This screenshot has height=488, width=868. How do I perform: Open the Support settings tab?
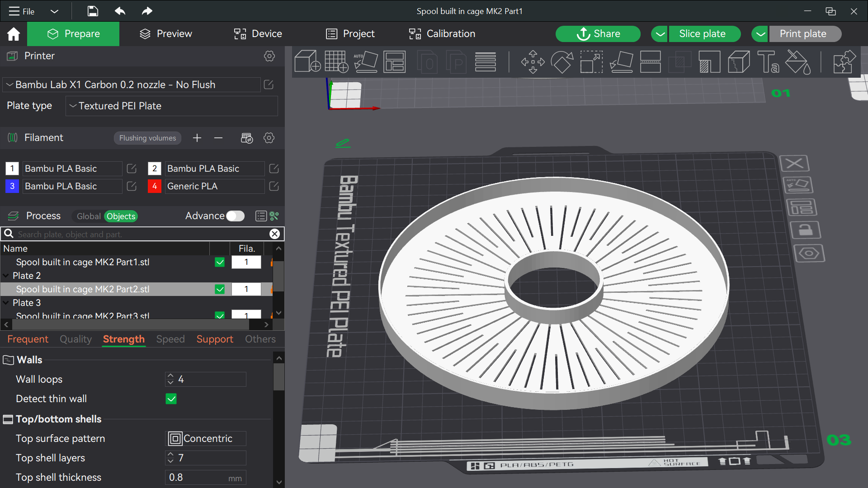[215, 339]
